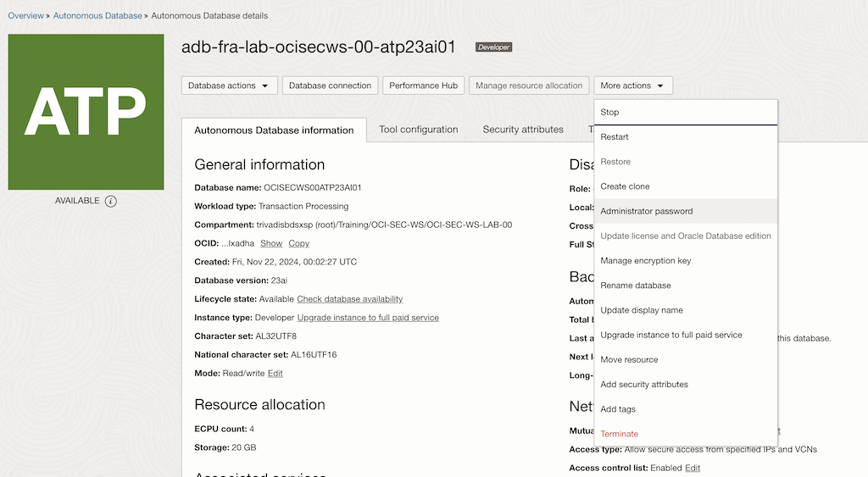The width and height of the screenshot is (868, 477).
Task: Select Terminate from the More actions menu
Action: [685, 434]
